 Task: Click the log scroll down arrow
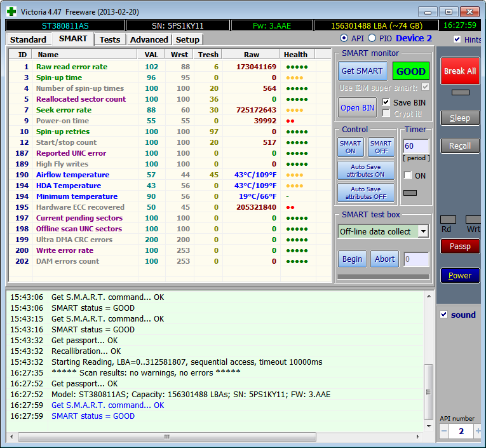pyautogui.click(x=429, y=426)
